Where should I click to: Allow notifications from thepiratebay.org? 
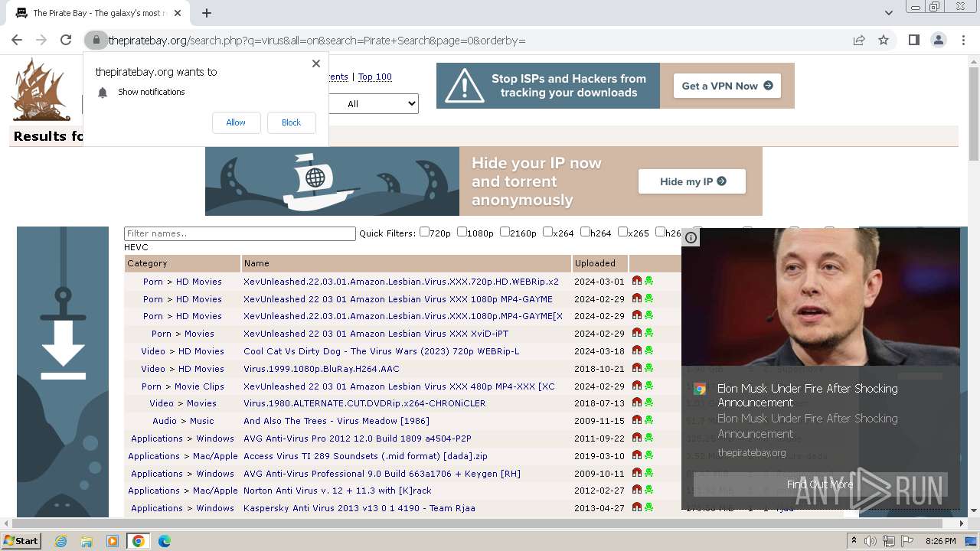tap(236, 122)
